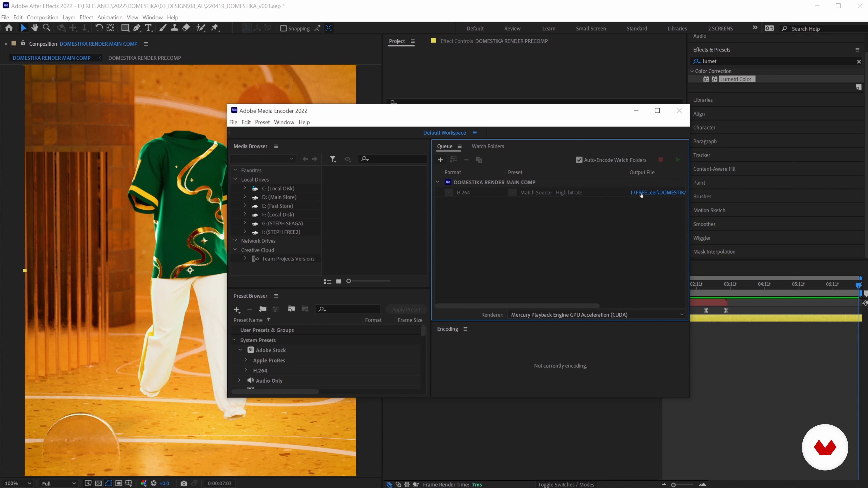The height and width of the screenshot is (488, 868).
Task: Select the Home icon in After Effects toolbar
Action: pos(9,28)
